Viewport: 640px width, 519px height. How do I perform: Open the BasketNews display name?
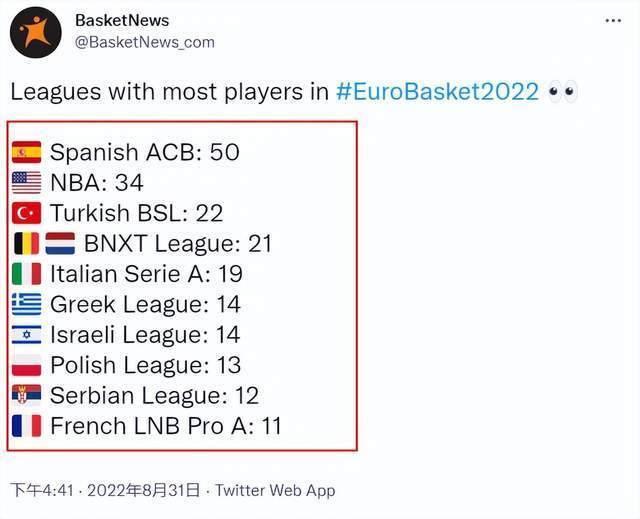122,20
